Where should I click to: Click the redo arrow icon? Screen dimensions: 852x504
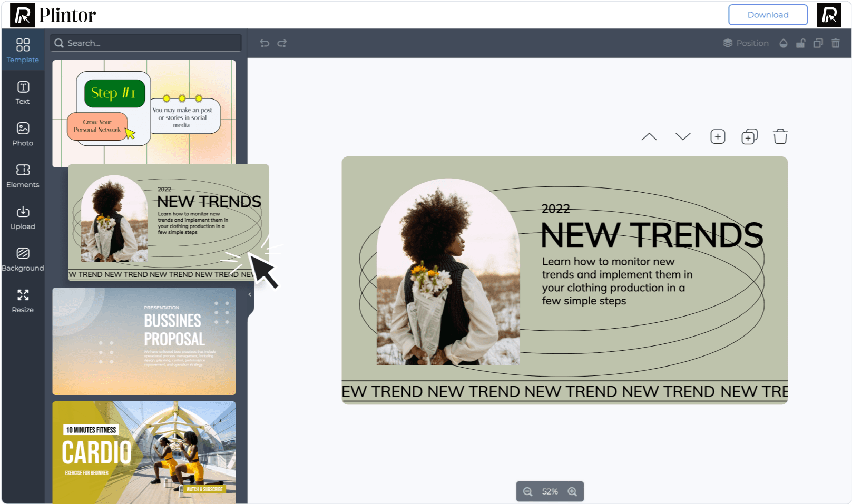click(282, 43)
